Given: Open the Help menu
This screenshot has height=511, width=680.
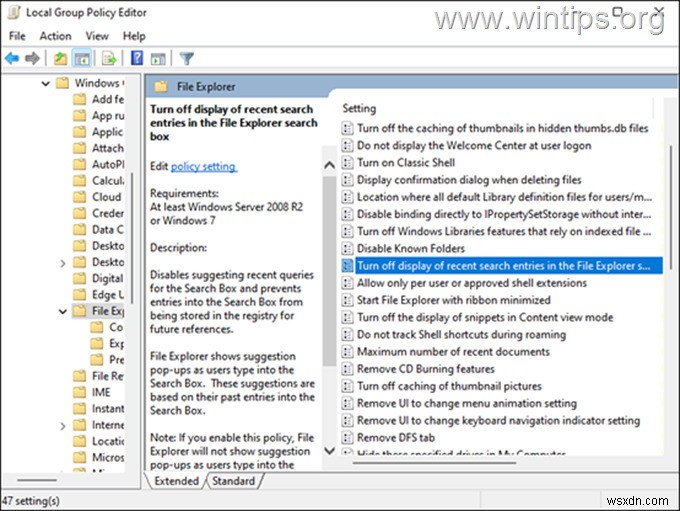Looking at the screenshot, I should pos(134,36).
